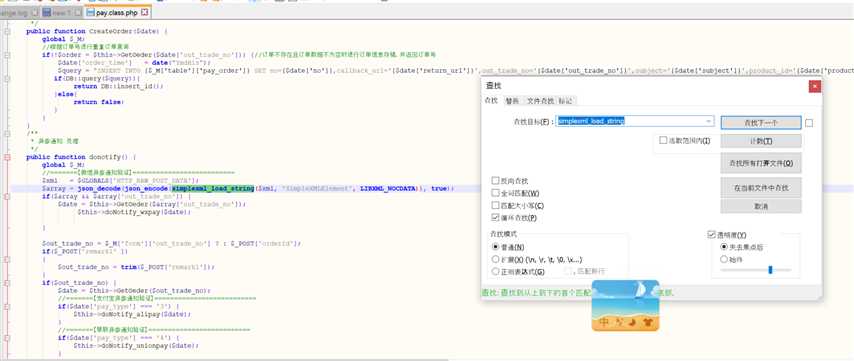Collapse fold marker at if(DB::query line

tap(7, 78)
